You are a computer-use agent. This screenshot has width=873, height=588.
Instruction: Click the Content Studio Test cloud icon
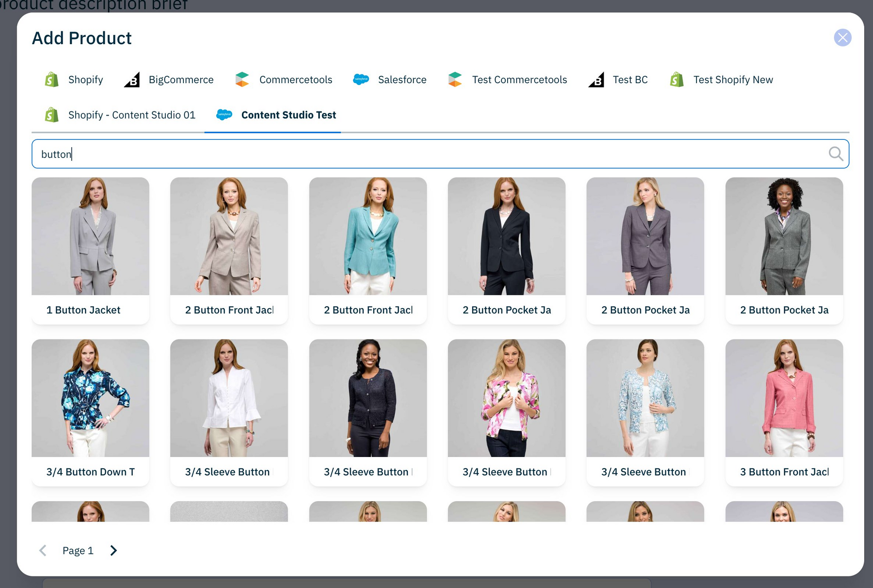(x=224, y=115)
